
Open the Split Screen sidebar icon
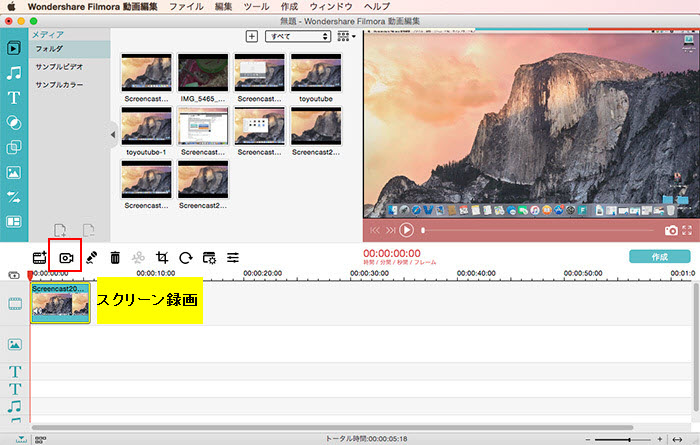14,222
